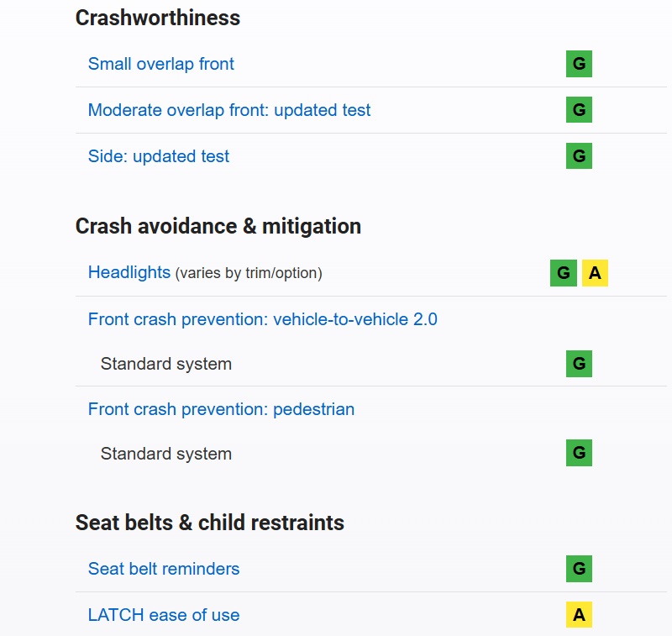672x636 pixels.
Task: Open the Seat belt reminders link
Action: [x=164, y=569]
